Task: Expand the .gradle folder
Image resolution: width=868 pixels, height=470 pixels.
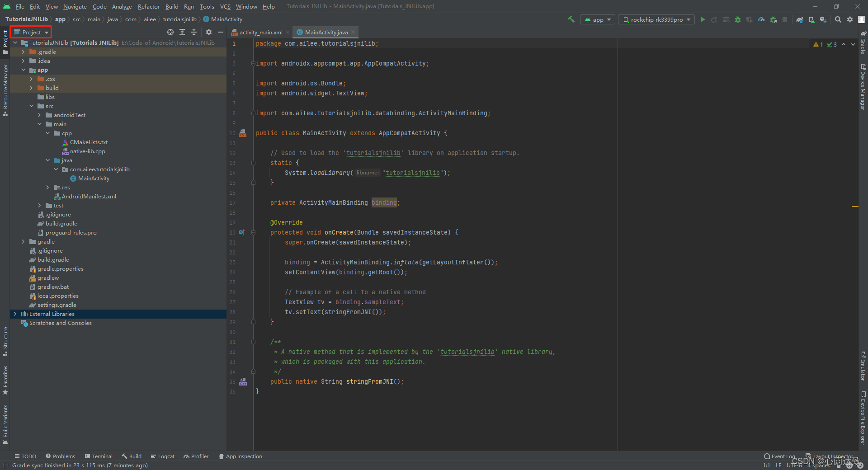Action: [23, 52]
